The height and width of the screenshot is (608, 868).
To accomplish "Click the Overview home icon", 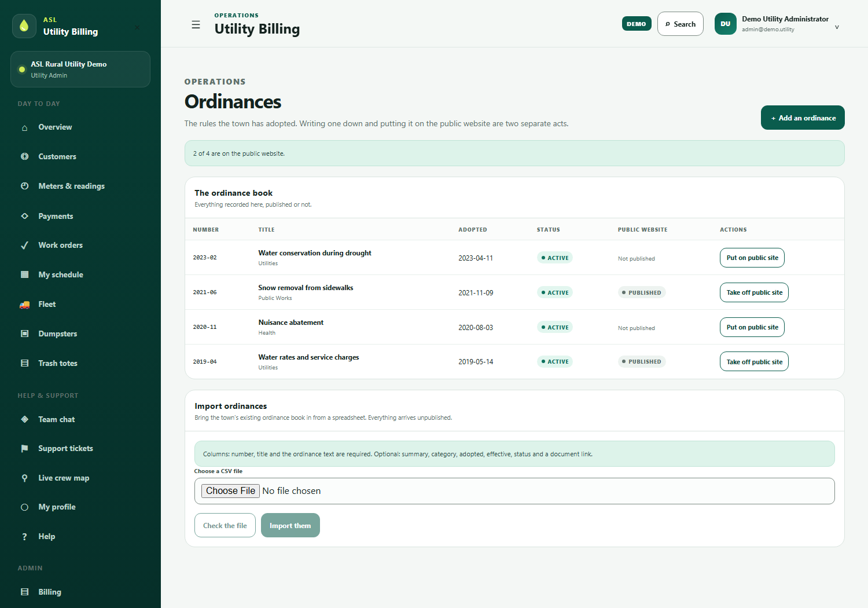I will 24,127.
